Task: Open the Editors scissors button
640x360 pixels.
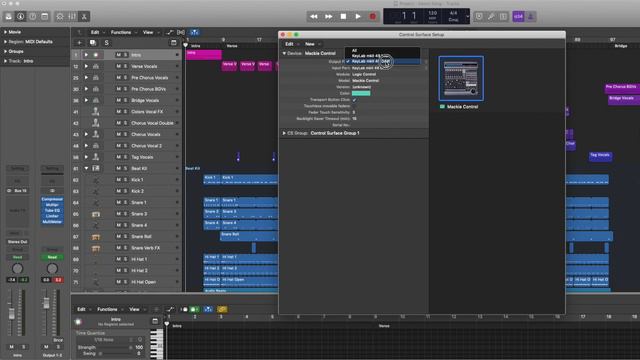Action: tap(84, 16)
